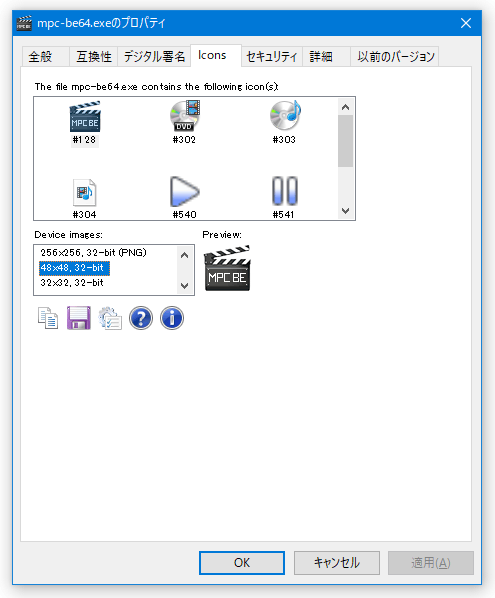This screenshot has height=598, width=495.
Task: Click icon list scroll down arrow
Action: [346, 211]
